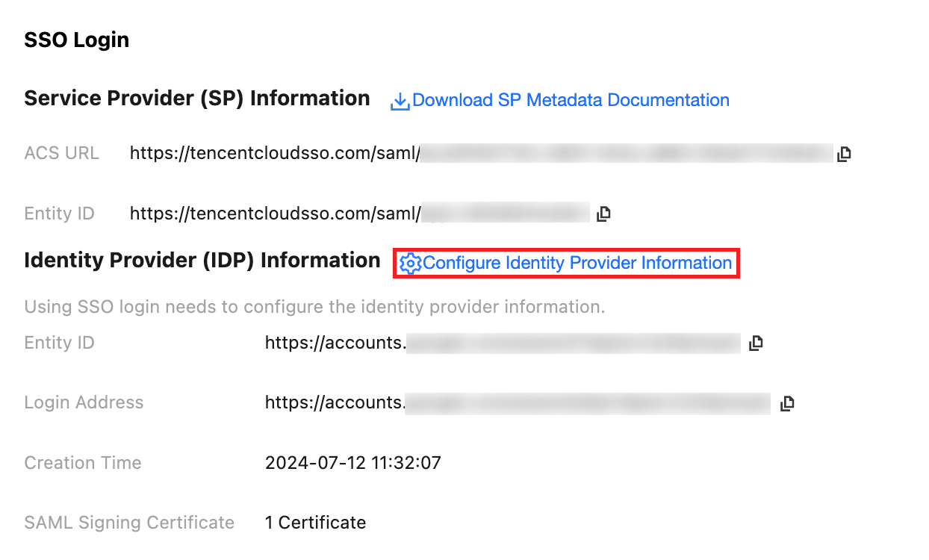Copy the Service Provider Entity ID
Image resolution: width=929 pixels, height=560 pixels.
tap(603, 214)
